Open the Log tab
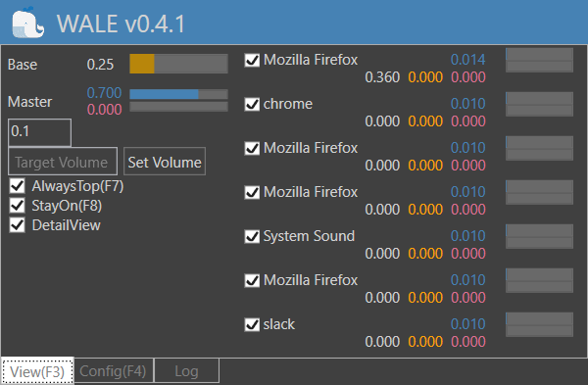This screenshot has height=385, width=588. [186, 371]
